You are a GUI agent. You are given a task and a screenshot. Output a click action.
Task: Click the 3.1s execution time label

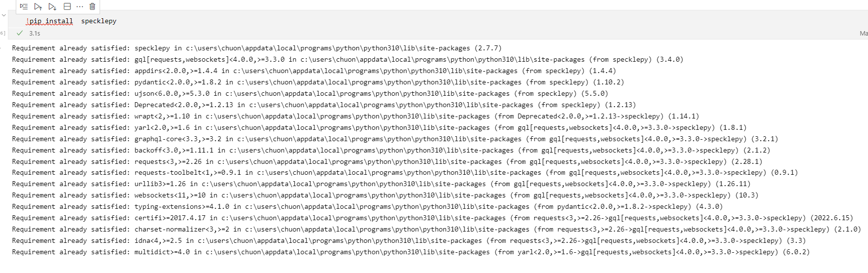coord(35,33)
